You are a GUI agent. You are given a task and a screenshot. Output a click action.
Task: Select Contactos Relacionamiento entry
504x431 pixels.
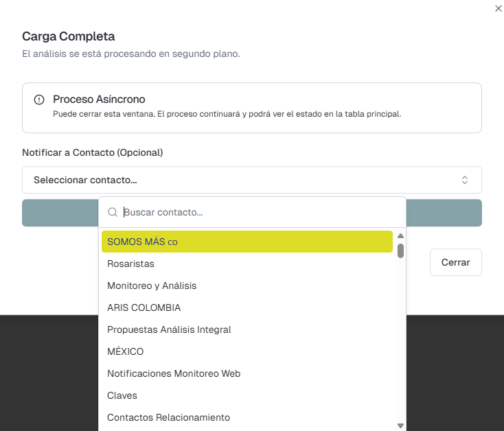tap(247, 417)
